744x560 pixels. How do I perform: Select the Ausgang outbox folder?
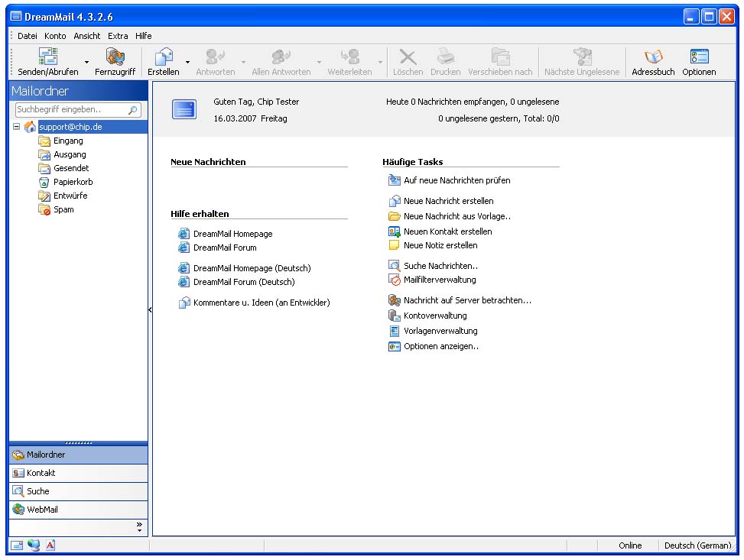click(x=62, y=154)
